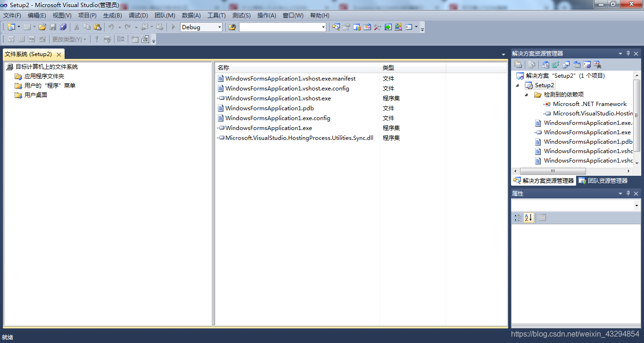644x343 pixels.
Task: Sort list by 类型 column header
Action: pyautogui.click(x=413, y=68)
